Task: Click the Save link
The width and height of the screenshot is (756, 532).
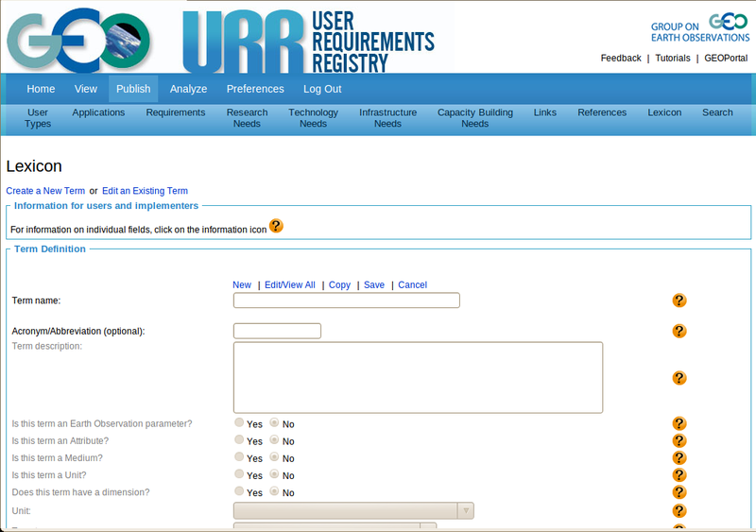Action: [373, 284]
